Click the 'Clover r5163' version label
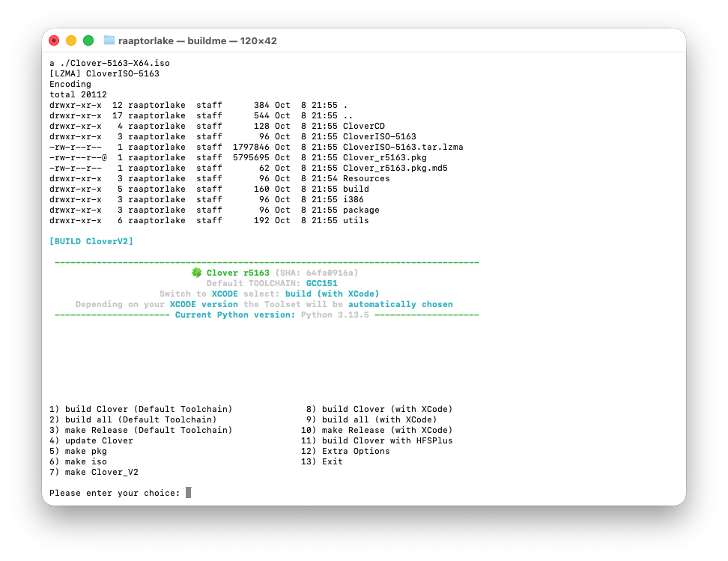 pos(237,273)
